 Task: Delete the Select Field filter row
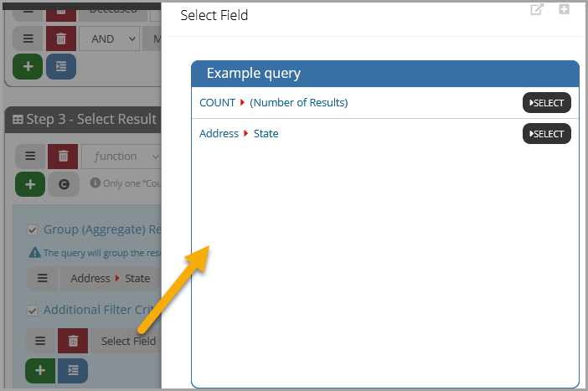[x=73, y=341]
